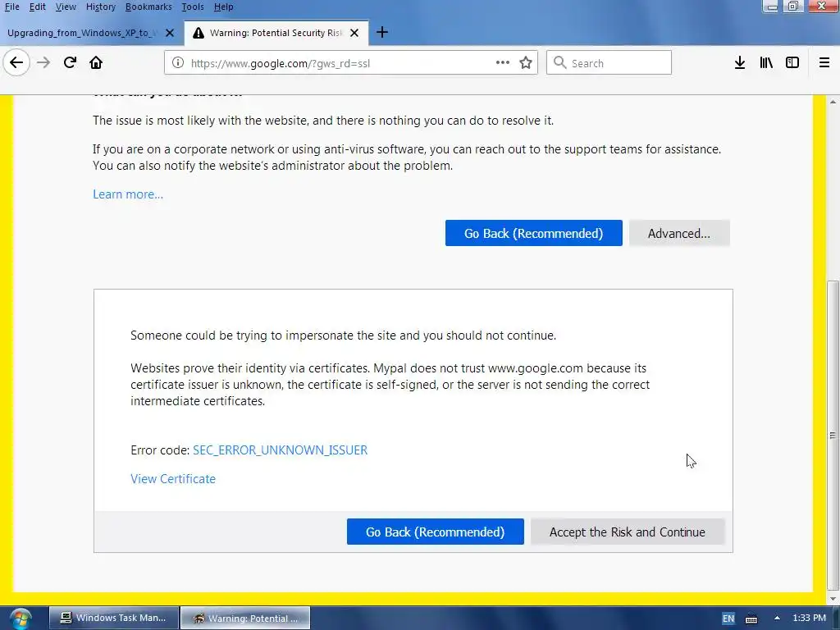Open the Learn more... link
Screen dimensions: 840x630
pyautogui.click(x=128, y=194)
